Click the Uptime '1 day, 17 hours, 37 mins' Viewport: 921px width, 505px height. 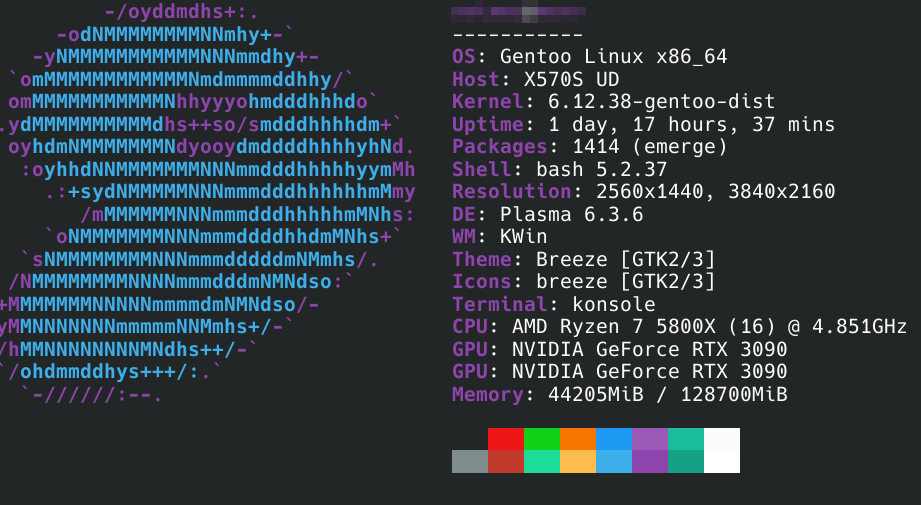pyautogui.click(x=691, y=124)
